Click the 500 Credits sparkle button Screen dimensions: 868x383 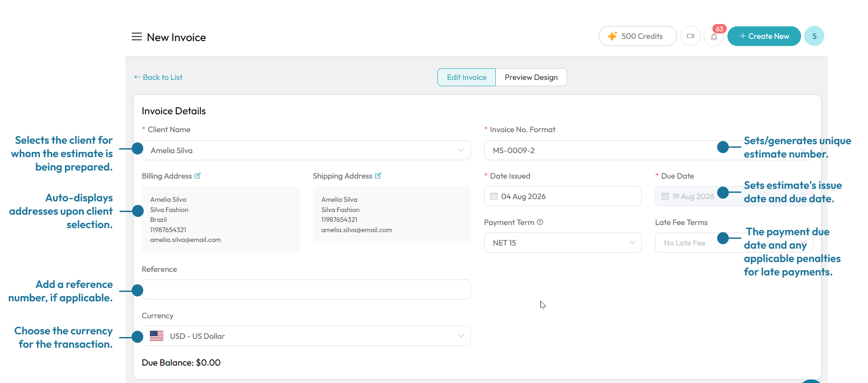click(637, 36)
